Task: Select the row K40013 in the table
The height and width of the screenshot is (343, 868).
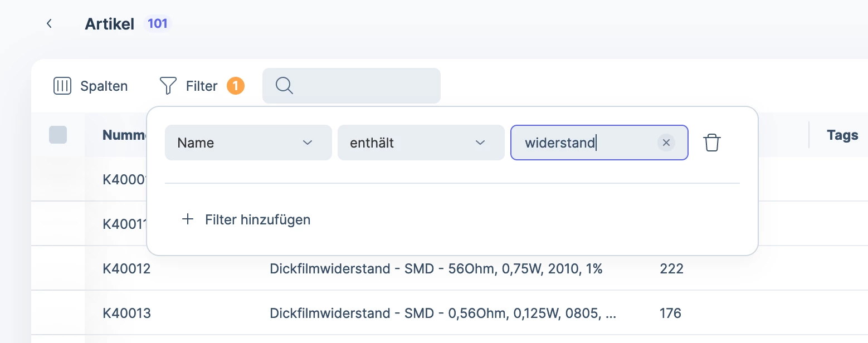Action: coord(126,313)
